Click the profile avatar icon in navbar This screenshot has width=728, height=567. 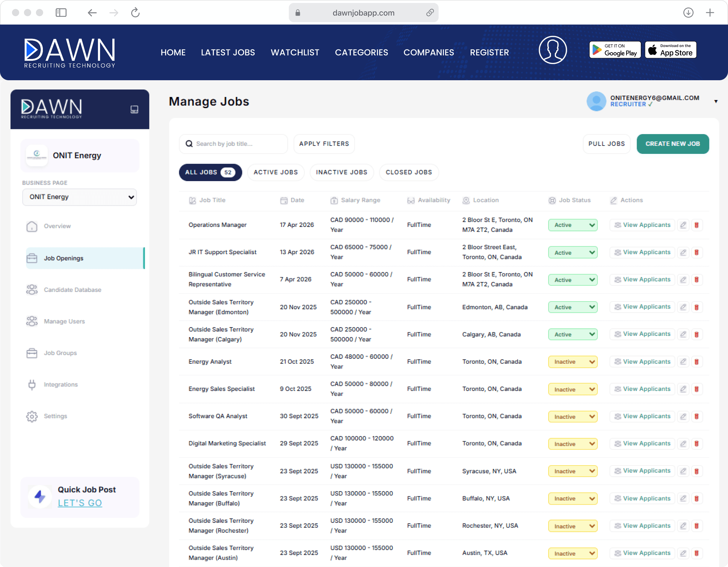[x=552, y=50]
